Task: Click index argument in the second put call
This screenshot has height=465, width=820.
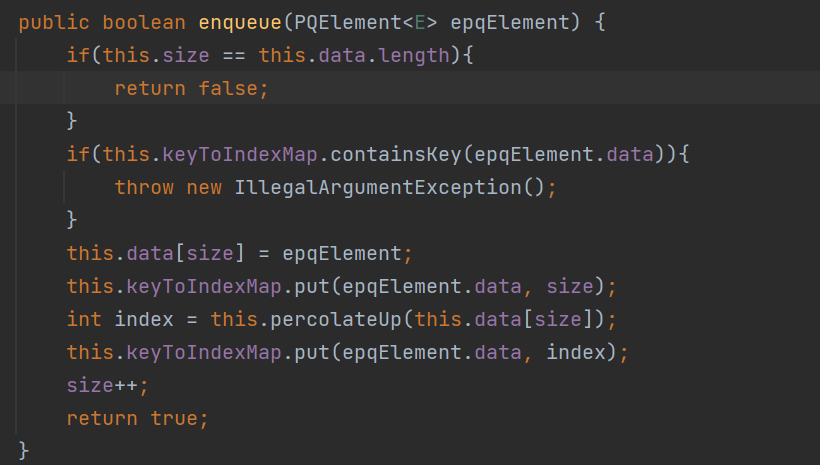Action: coord(576,352)
